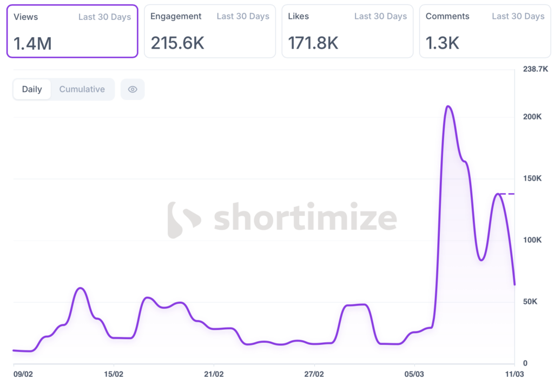Choose the Comments metric card
This screenshot has height=392, width=554.
coord(485,31)
